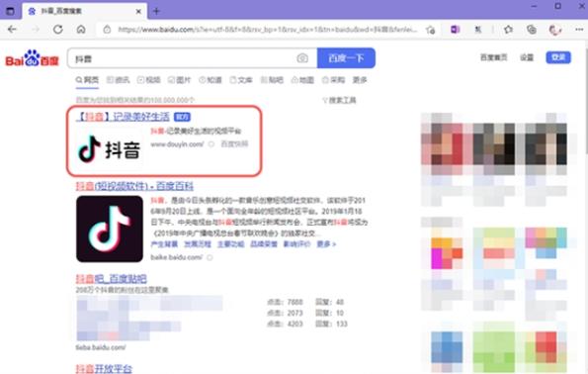The width and height of the screenshot is (588, 374).
Task: Click the black Douyin icon thumbnail
Action: (110, 229)
